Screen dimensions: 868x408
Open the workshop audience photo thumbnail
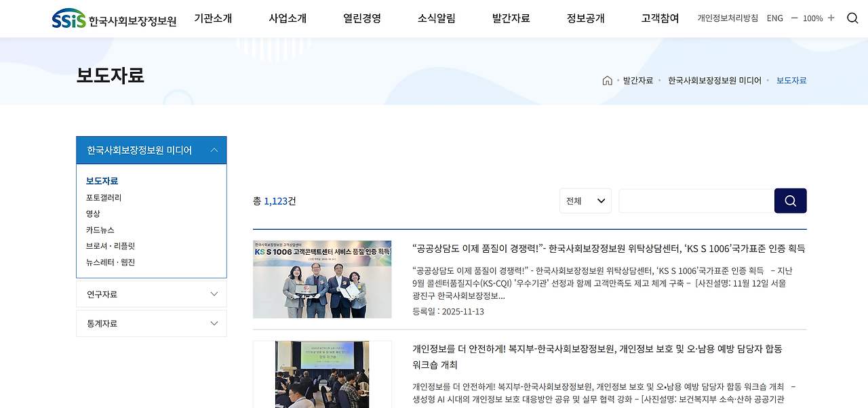(x=322, y=374)
